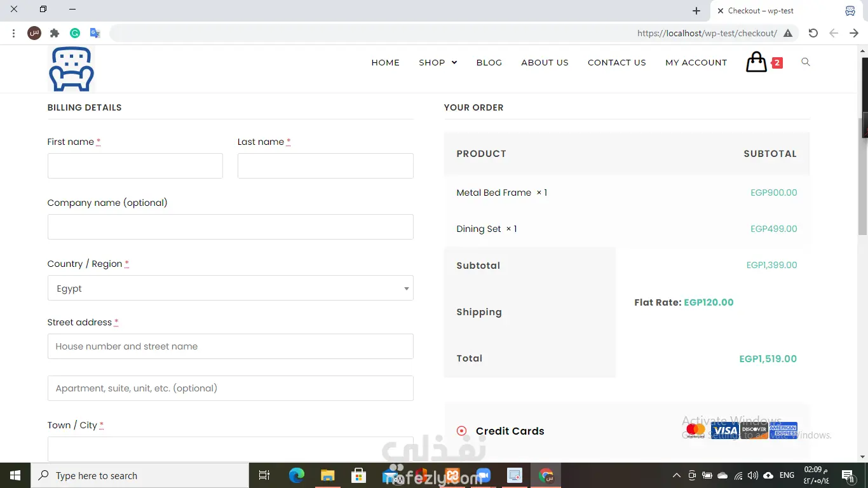
Task: Click the Last name field
Action: coord(325,166)
